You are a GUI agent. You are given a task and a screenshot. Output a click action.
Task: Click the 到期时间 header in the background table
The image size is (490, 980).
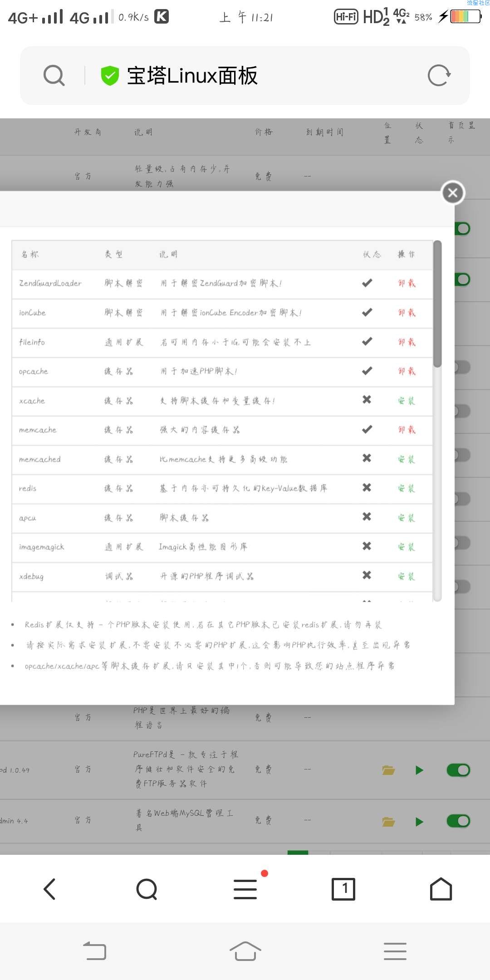point(325,132)
